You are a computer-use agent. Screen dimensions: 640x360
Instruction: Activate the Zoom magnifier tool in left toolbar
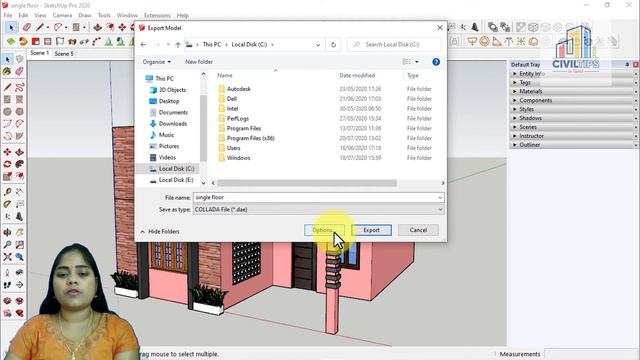click(x=7, y=245)
